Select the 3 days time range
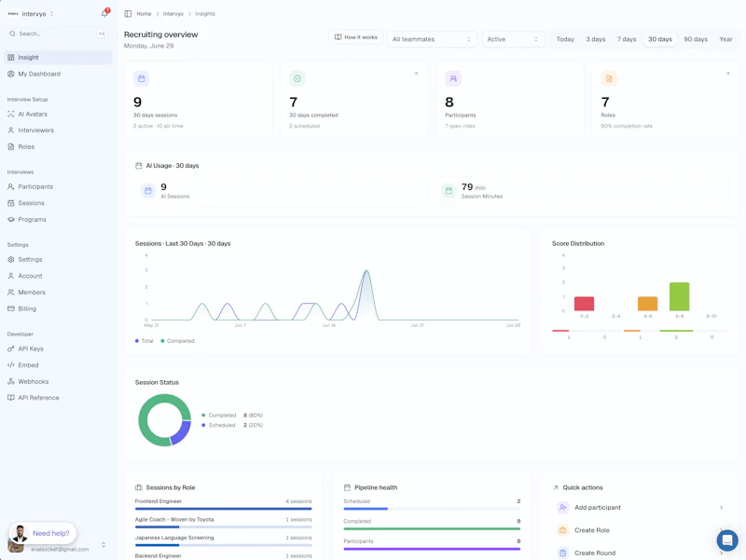 [596, 39]
